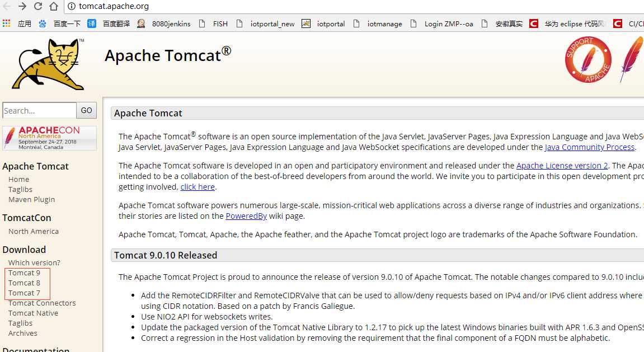Follow the Apache License version 2 link
Viewport: 644px width, 352px height.
pos(562,166)
